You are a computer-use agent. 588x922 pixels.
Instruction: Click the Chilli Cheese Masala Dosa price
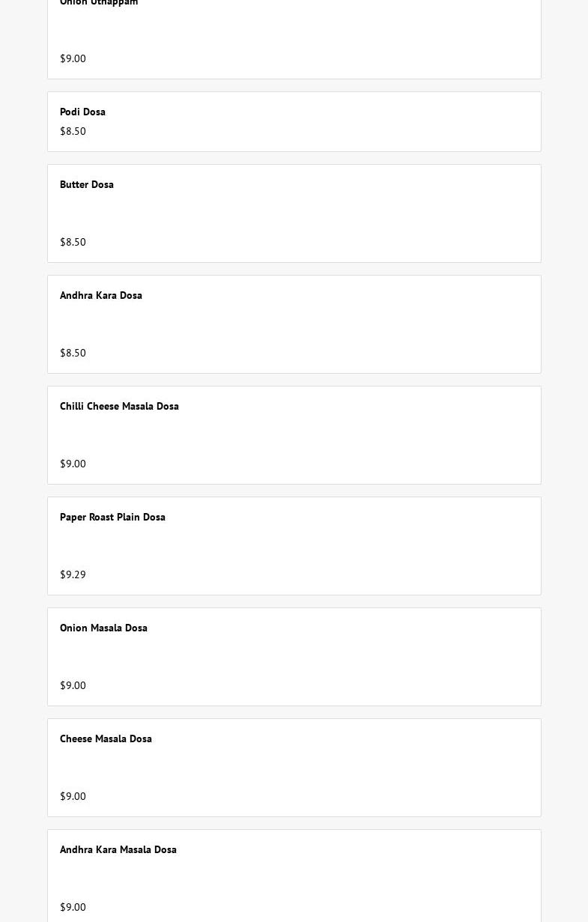click(x=73, y=464)
